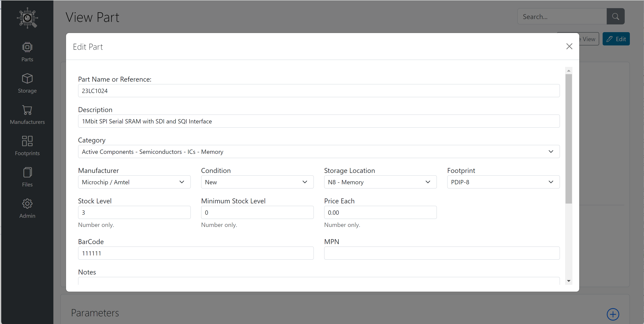Click the Edit button

coord(616,39)
